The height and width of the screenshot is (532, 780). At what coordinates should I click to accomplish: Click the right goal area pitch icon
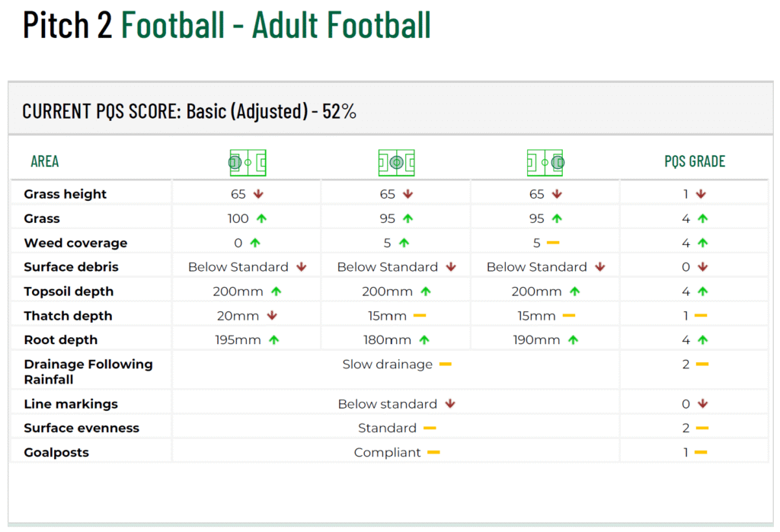pyautogui.click(x=545, y=163)
